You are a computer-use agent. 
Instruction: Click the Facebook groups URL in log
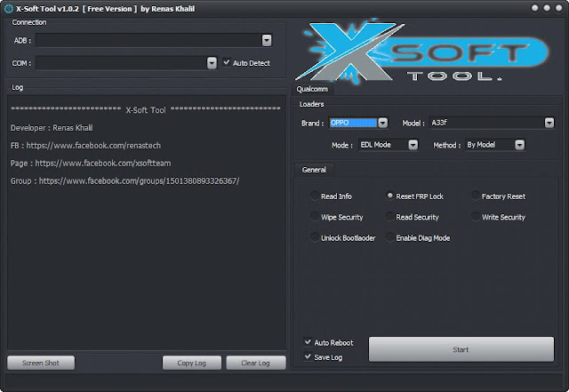[139, 180]
